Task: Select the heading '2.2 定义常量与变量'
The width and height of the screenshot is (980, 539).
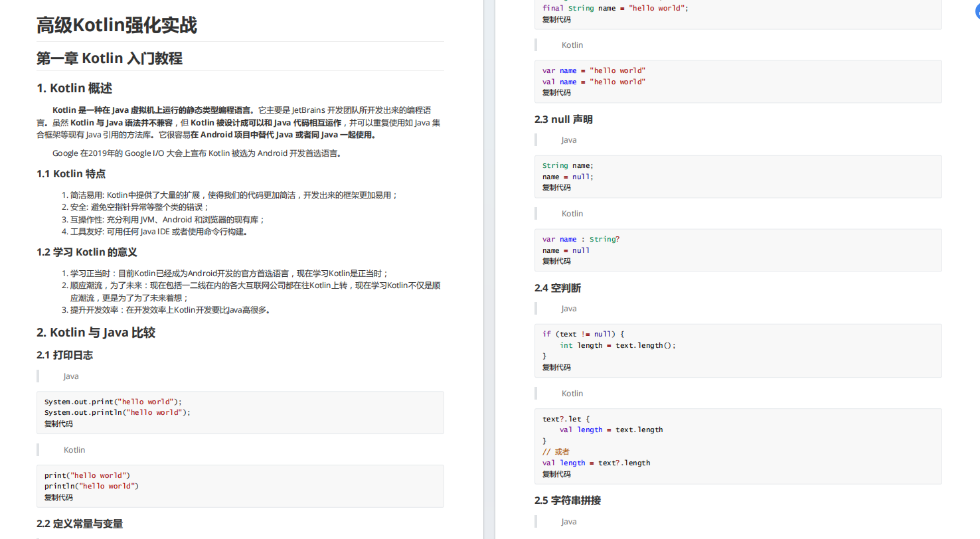Action: pos(80,524)
